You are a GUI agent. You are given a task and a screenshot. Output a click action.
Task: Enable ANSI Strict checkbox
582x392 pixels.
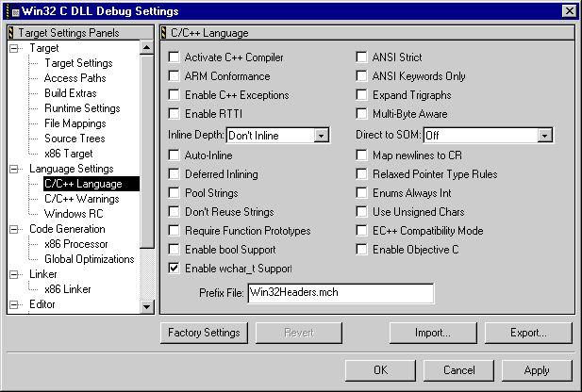(x=361, y=57)
